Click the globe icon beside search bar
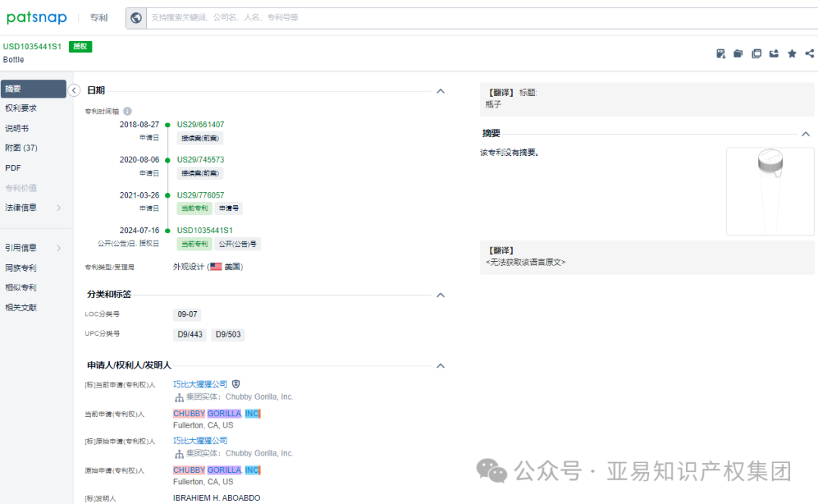 [x=136, y=17]
